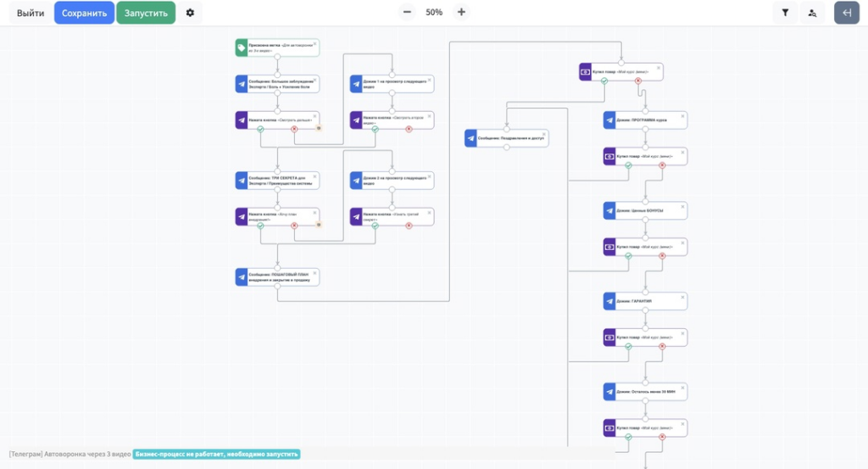Select the comment badge on Хочу план внедрения node

point(319,224)
